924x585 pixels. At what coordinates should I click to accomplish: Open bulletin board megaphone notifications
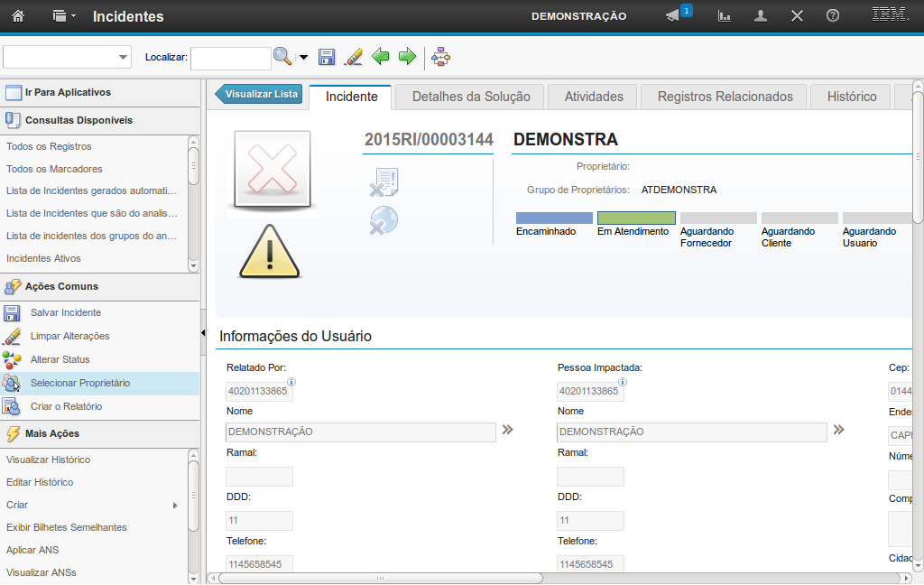pyautogui.click(x=673, y=16)
